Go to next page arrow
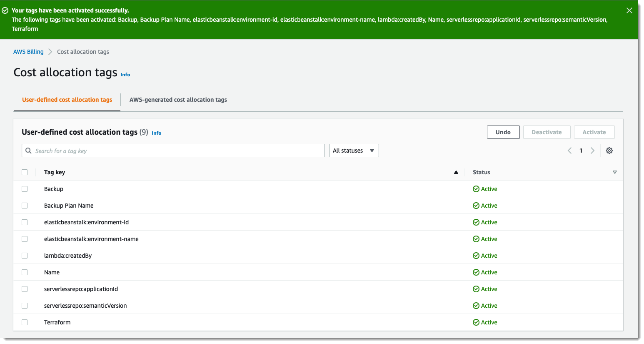 (x=592, y=151)
